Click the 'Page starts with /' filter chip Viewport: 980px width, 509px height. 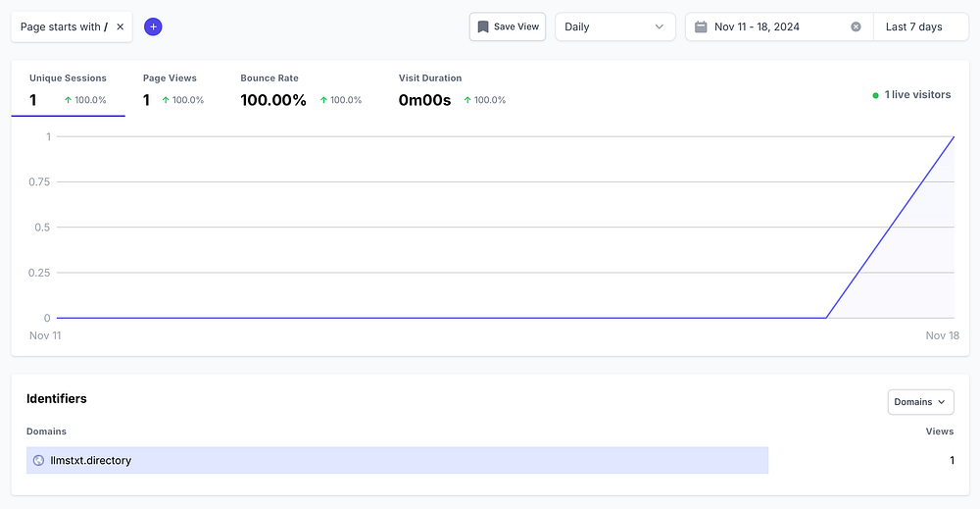(72, 26)
